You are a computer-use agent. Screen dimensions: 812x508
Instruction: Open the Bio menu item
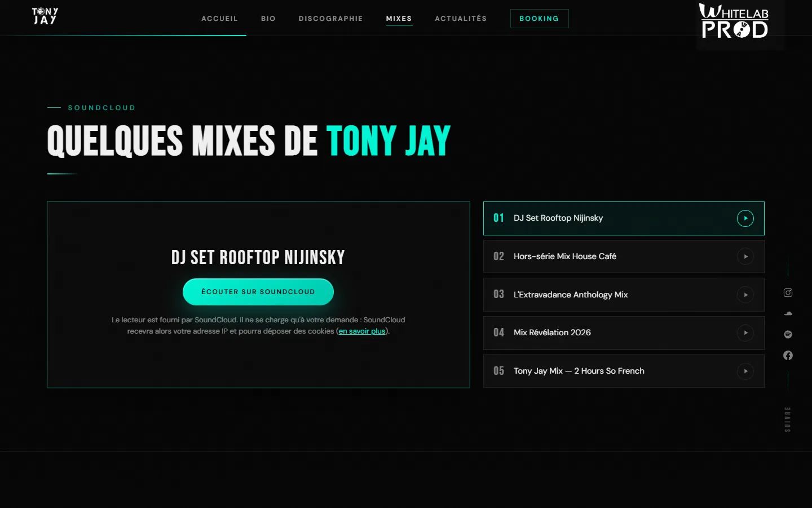pyautogui.click(x=268, y=19)
